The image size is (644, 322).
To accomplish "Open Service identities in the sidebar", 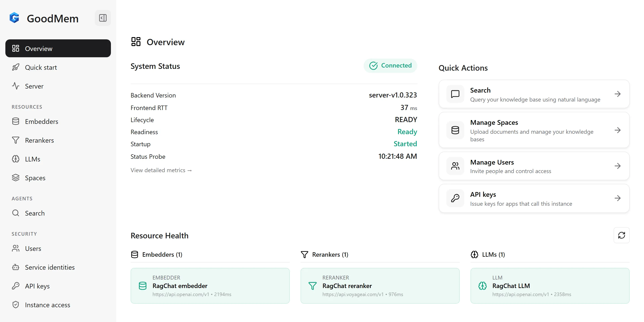I will tap(58, 267).
